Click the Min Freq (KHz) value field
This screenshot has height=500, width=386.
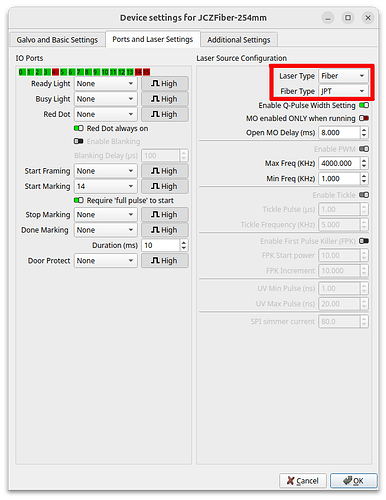point(339,179)
